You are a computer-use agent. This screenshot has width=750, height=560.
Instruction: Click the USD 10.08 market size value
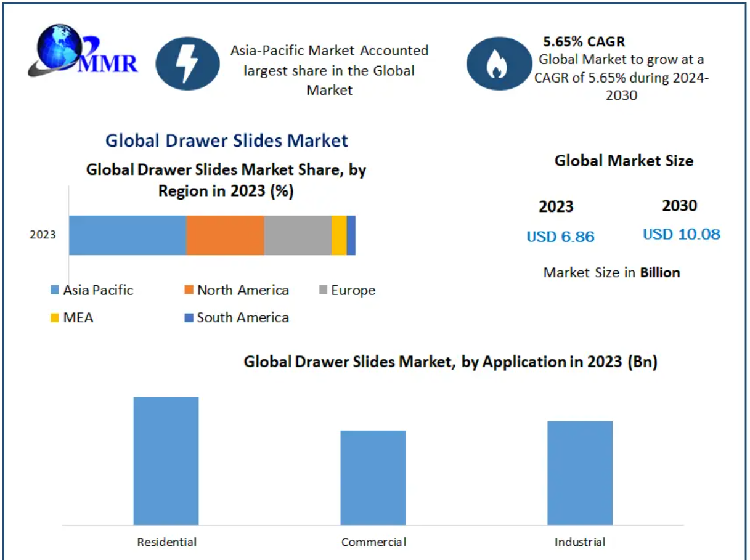click(x=681, y=235)
